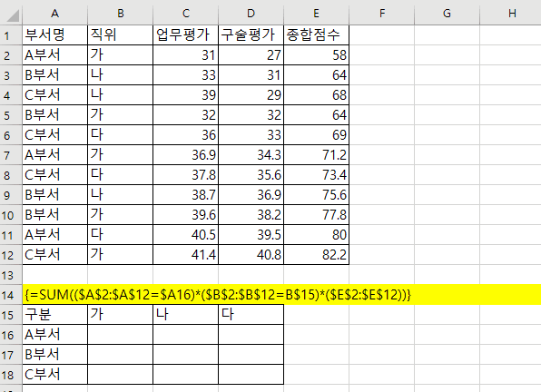Click 다 position in row 11
541x392 pixels.
coord(120,235)
